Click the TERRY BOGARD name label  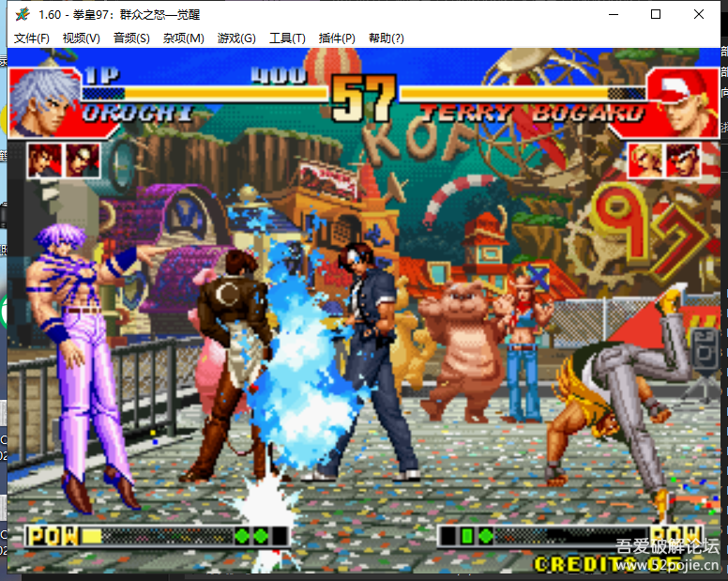click(x=532, y=113)
